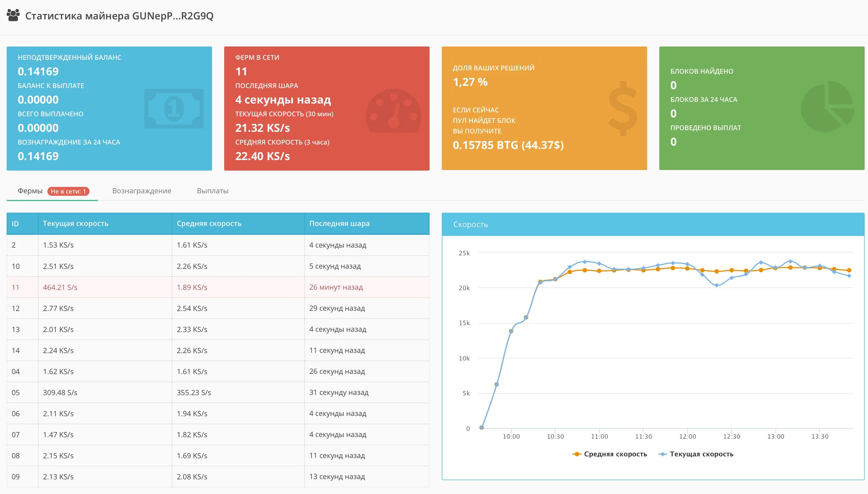This screenshot has width=868, height=494.
Task: Sort by Текущая скорость column header
Action: [76, 224]
